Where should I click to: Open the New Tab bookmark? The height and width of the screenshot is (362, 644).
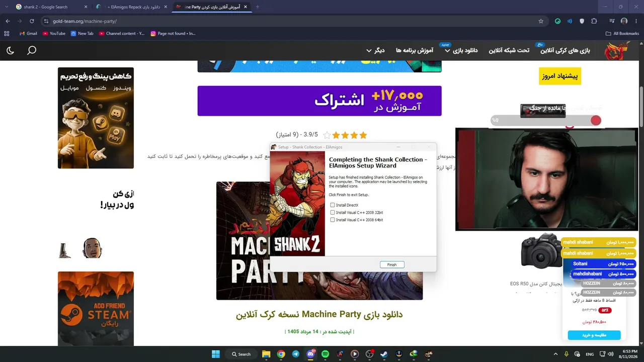click(82, 34)
